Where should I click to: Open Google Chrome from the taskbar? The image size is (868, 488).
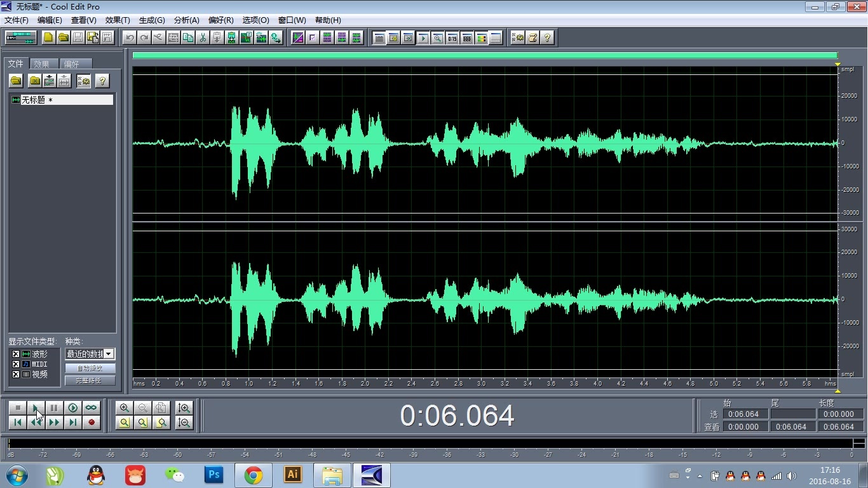[254, 475]
